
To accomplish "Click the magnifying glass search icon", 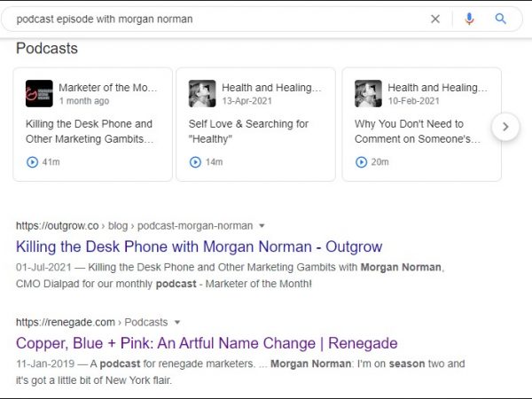I will pyautogui.click(x=501, y=19).
